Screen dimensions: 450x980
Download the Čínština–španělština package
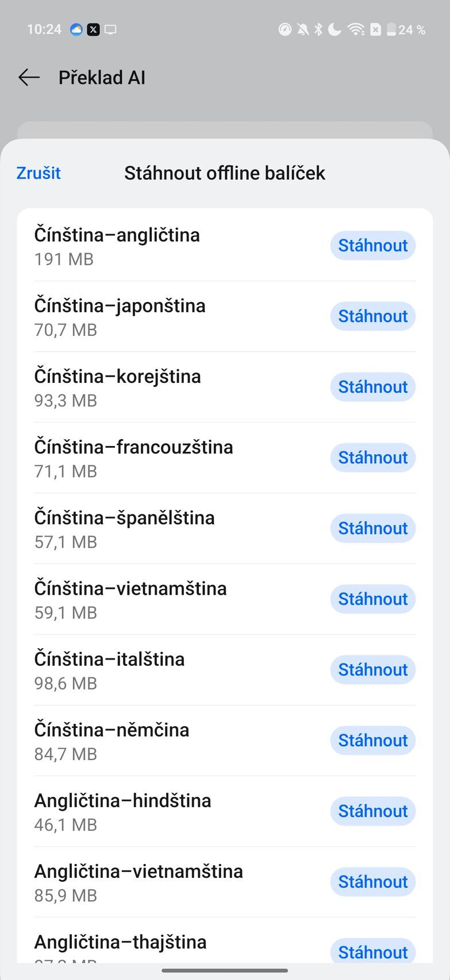[x=372, y=528]
